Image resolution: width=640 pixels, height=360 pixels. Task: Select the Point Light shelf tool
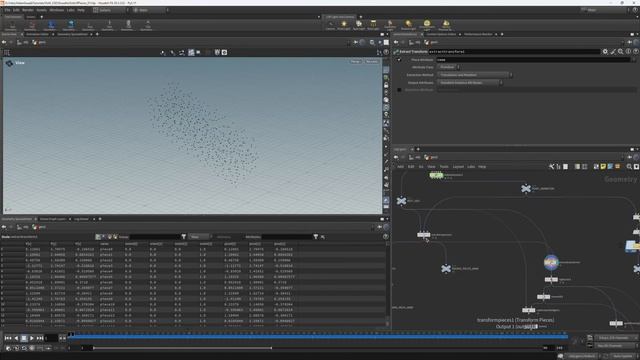click(344, 25)
